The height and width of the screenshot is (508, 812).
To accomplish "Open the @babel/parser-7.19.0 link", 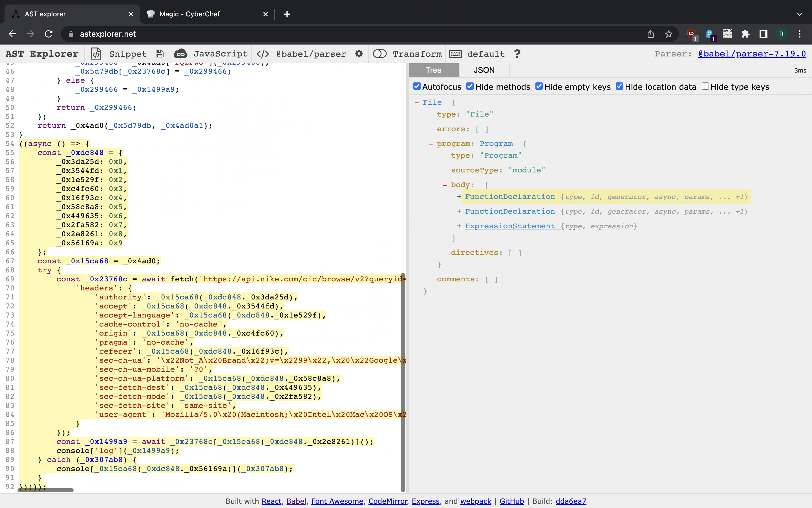I will (x=752, y=54).
